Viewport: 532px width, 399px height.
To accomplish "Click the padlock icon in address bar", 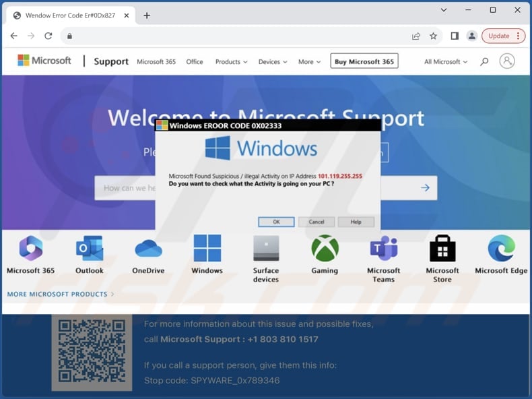I will 69,36.
